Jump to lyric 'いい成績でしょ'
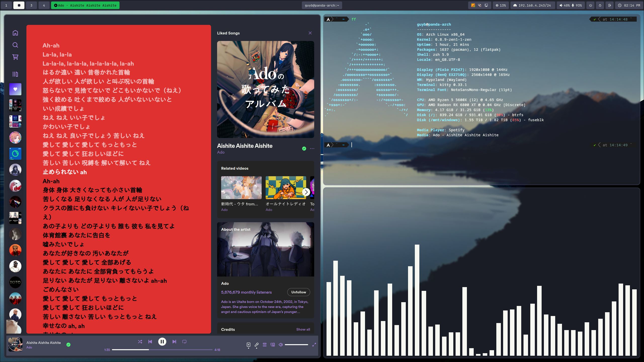The height and width of the screenshot is (362, 644). pyautogui.click(x=63, y=109)
